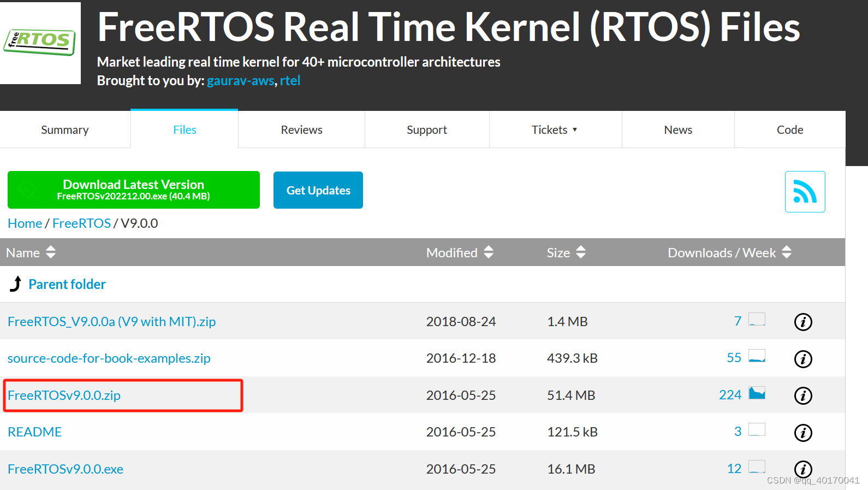868x490 pixels.
Task: Open the News tab
Action: point(678,130)
